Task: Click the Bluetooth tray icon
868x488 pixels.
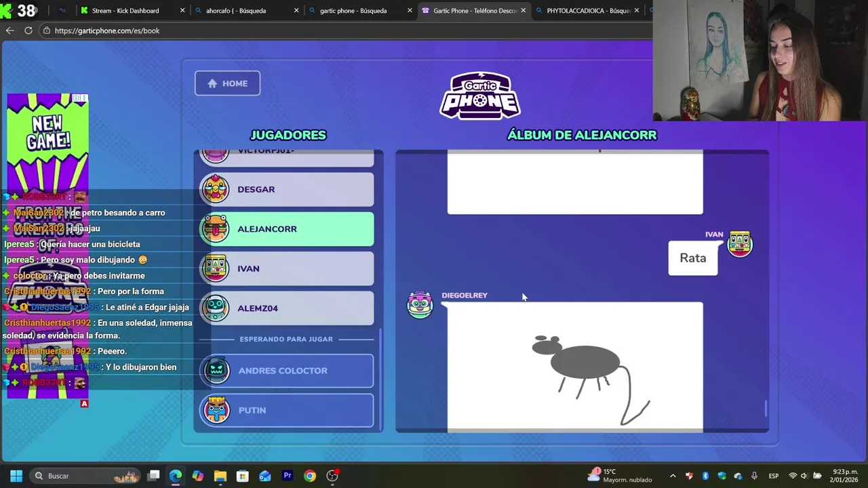Action: [x=705, y=476]
